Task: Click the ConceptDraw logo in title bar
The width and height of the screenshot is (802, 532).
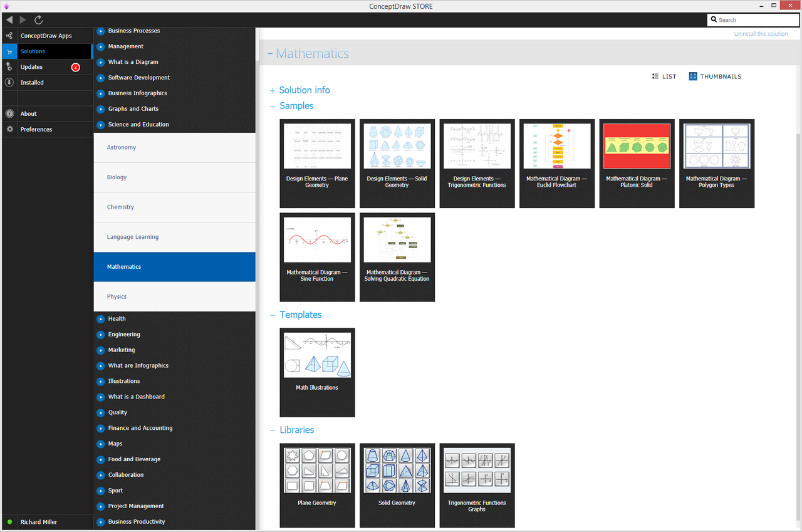Action: coord(6,6)
